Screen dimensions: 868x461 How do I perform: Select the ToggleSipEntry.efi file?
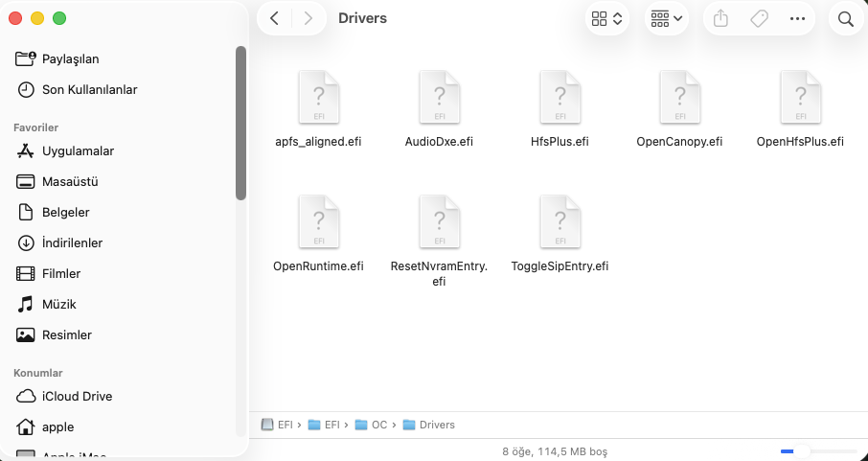[x=560, y=222]
